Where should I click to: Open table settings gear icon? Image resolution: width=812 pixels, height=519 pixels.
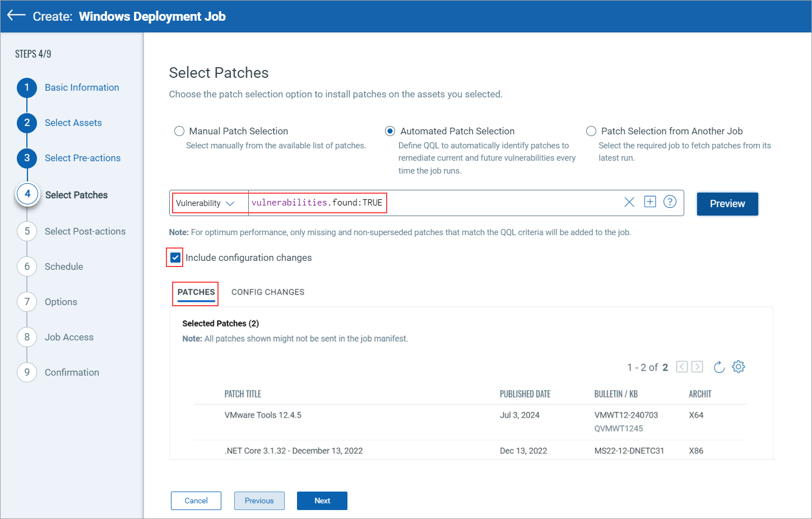click(x=739, y=367)
